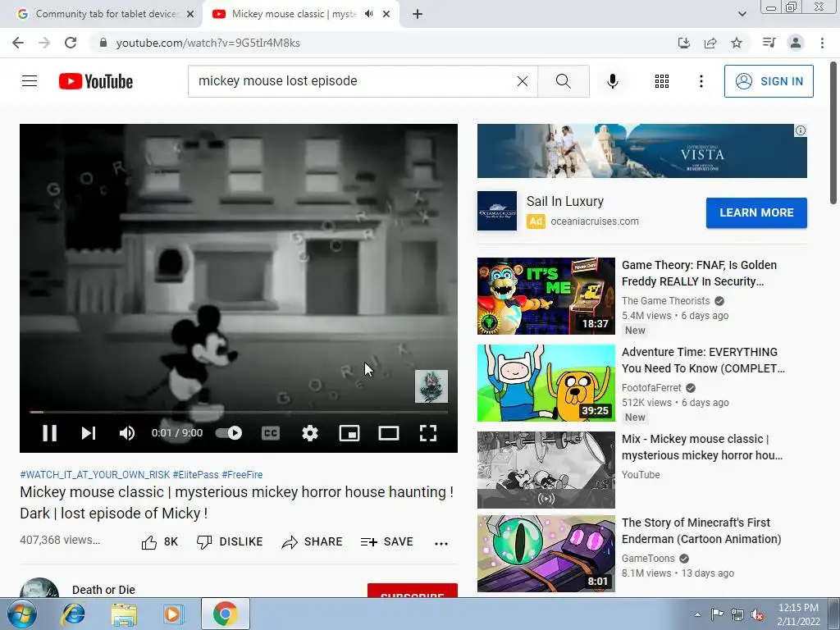Enable miniplayer mode
Image resolution: width=840 pixels, height=630 pixels.
(349, 433)
